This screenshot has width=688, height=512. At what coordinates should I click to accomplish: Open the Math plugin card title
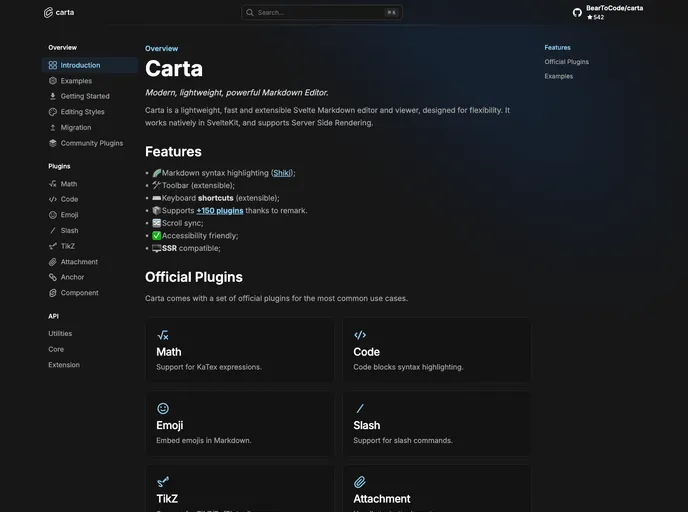[168, 352]
